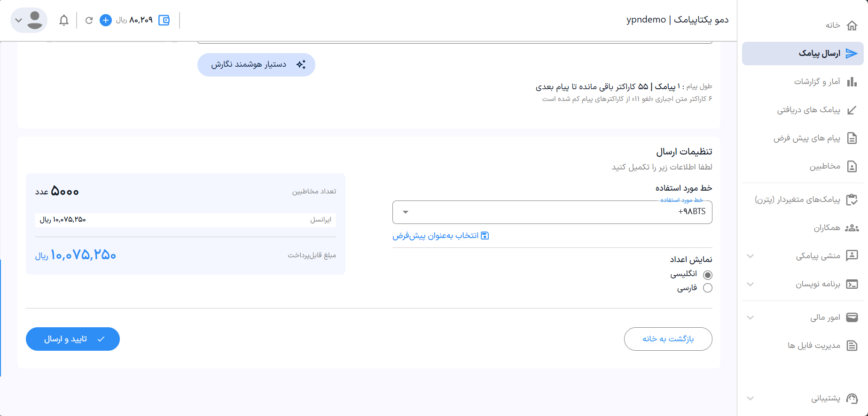The image size is (868, 416).
Task: Open the sender line dropdown +98BTS
Action: pyautogui.click(x=552, y=212)
